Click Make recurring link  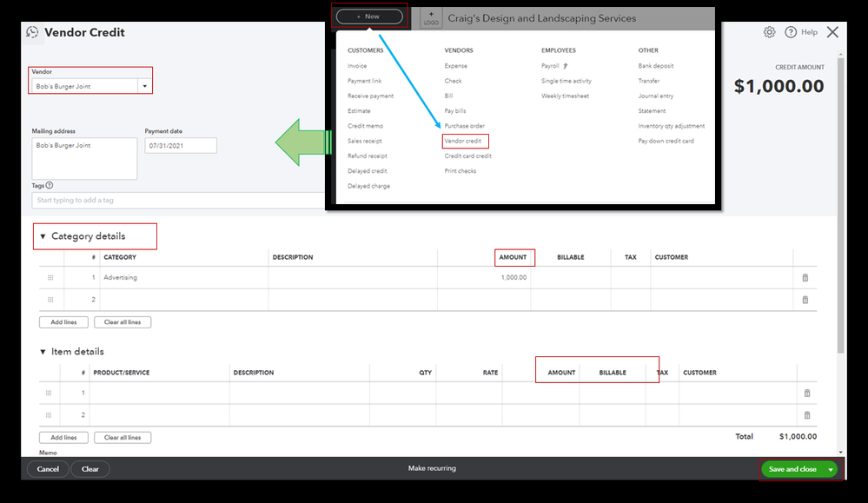coord(432,468)
